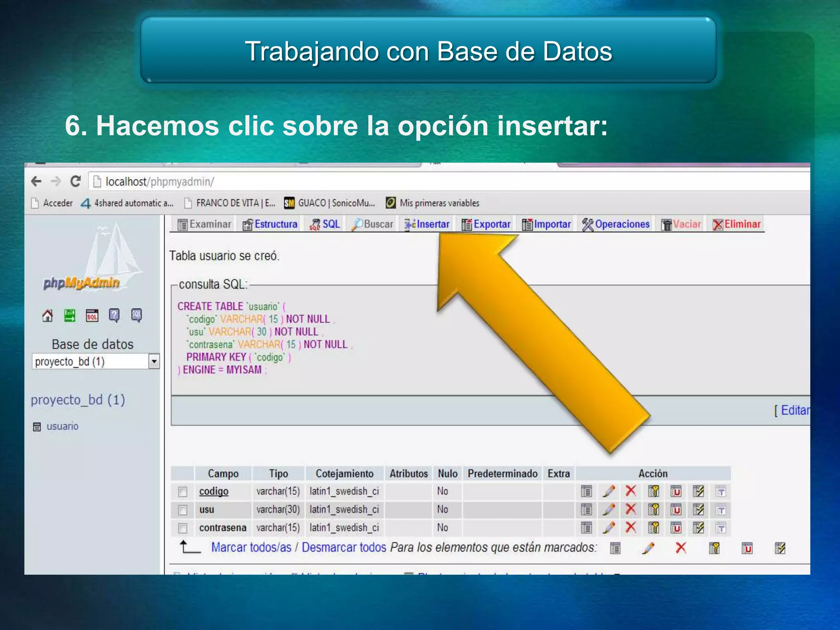The image size is (840, 630).
Task: Open the Examinar tab
Action: (204, 224)
